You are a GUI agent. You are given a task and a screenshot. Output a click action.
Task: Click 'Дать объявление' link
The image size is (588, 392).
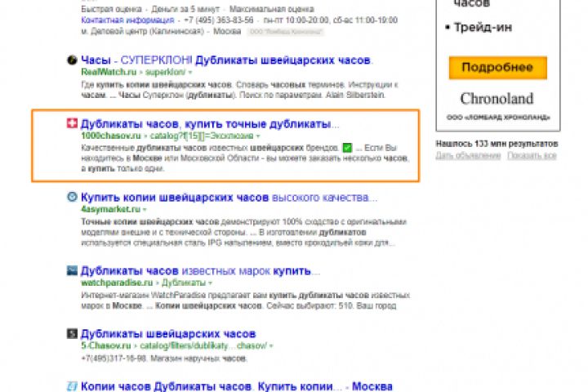[468, 156]
